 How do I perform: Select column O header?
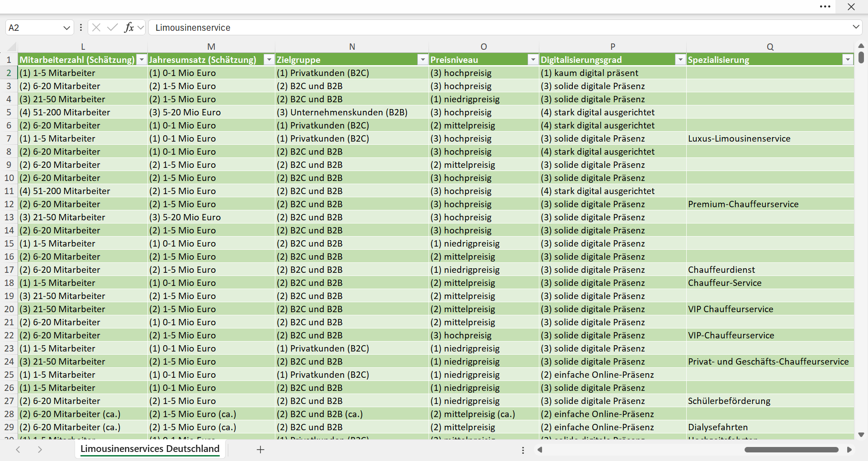pos(484,47)
